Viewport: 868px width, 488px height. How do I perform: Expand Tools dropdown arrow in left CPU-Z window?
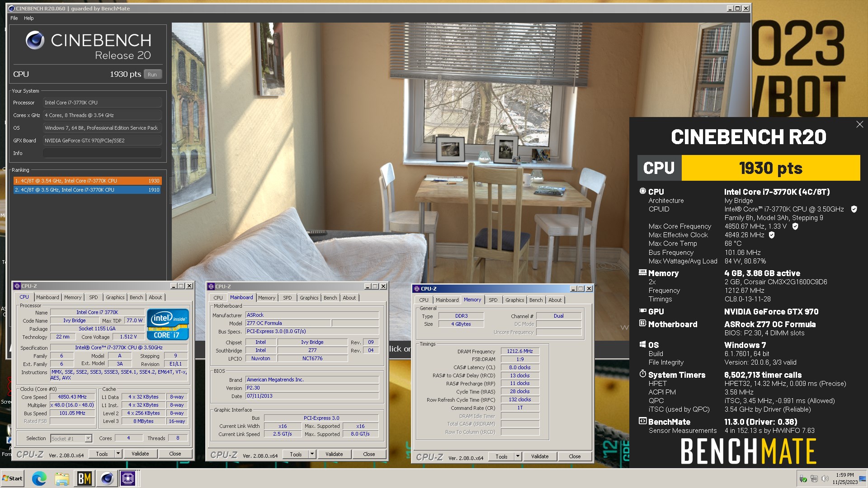click(118, 454)
